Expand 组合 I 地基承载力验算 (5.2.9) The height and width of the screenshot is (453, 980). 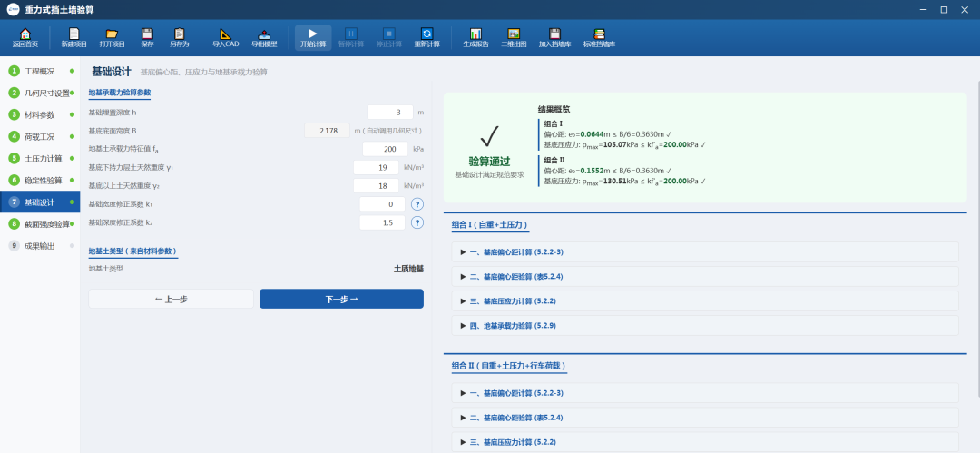[704, 325]
